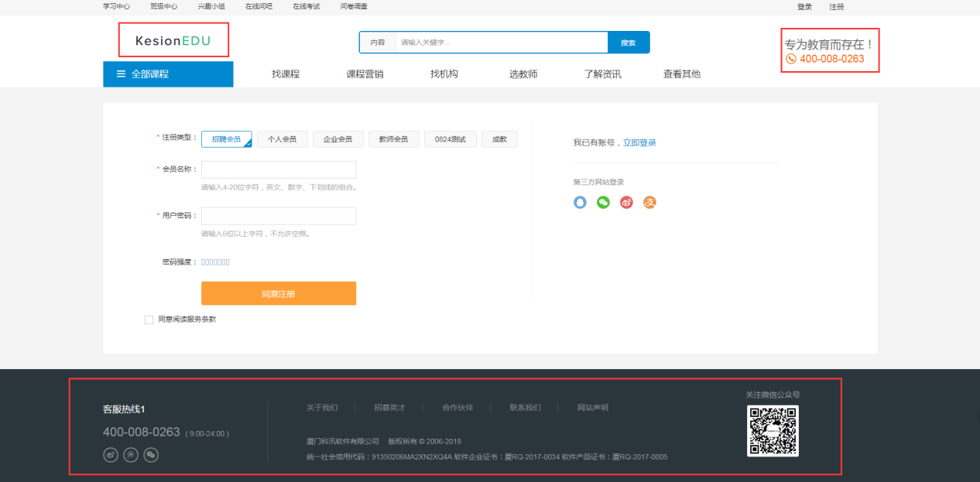Image resolution: width=980 pixels, height=482 pixels.
Task: Check the 同意阅读服务条款 checkbox
Action: pos(149,320)
